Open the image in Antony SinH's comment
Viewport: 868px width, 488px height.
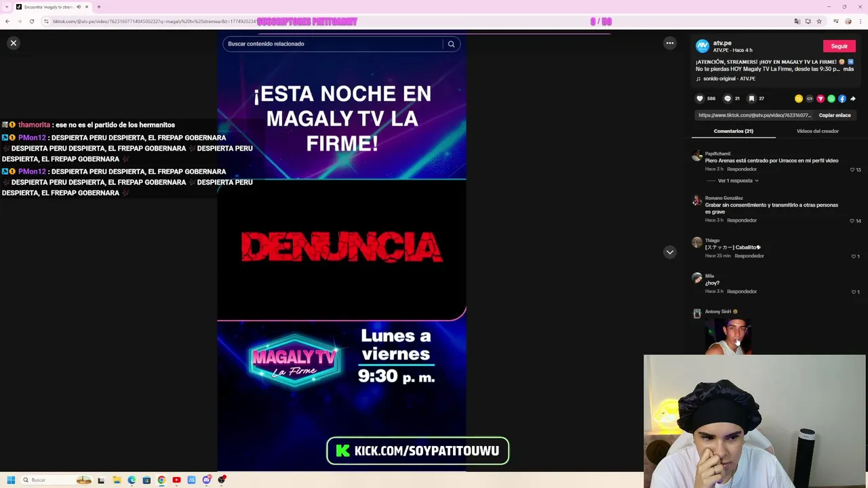[728, 336]
